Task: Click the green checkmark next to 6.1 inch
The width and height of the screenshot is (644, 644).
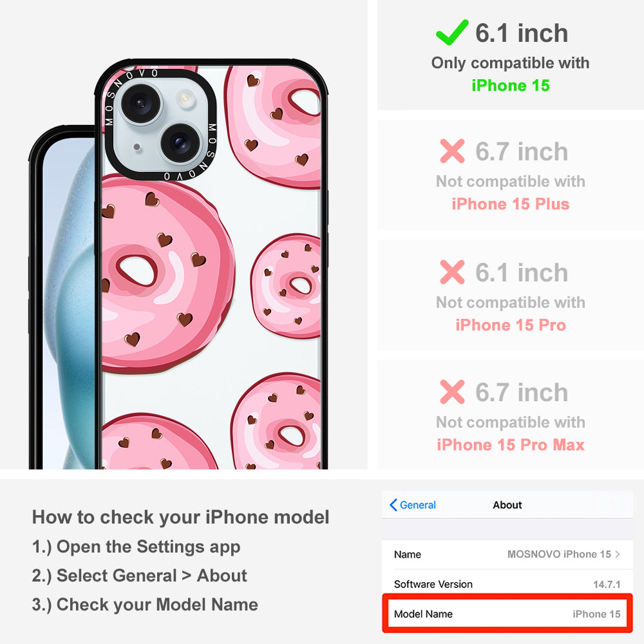Action: point(452,32)
